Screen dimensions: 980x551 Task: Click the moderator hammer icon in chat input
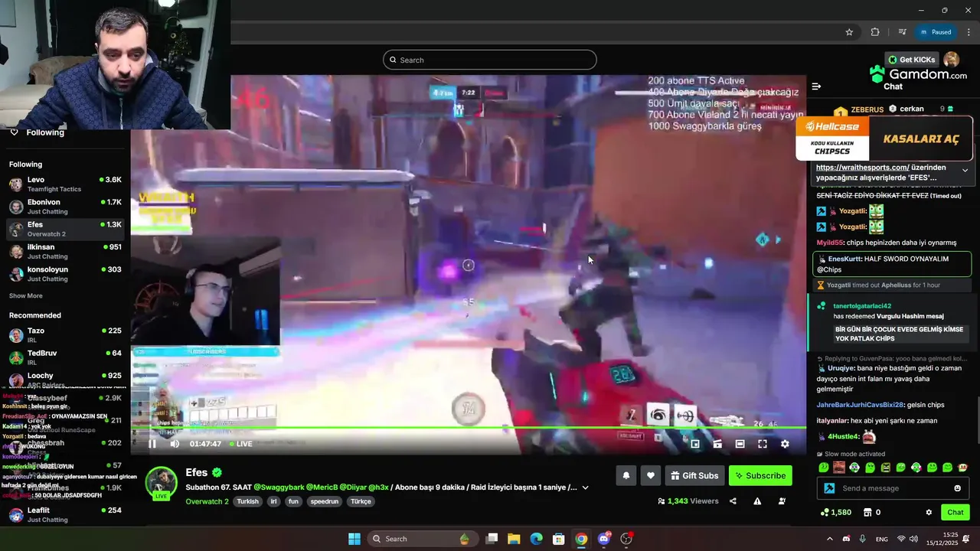coord(829,488)
